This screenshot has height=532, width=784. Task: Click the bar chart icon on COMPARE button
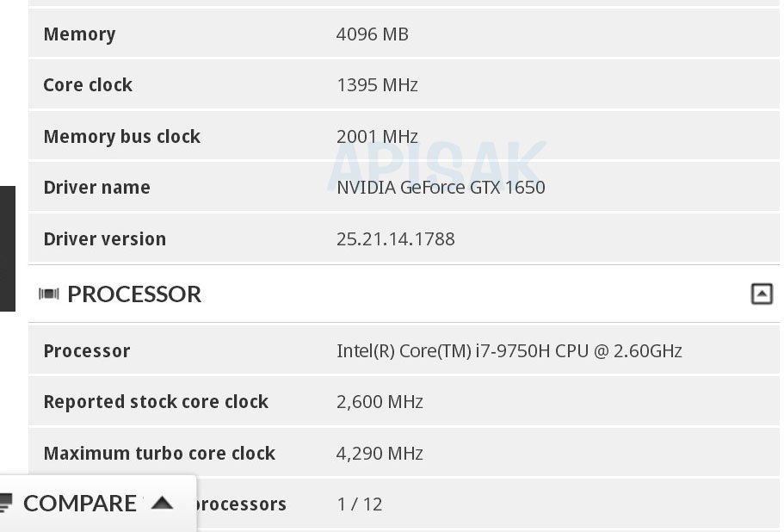(9, 502)
